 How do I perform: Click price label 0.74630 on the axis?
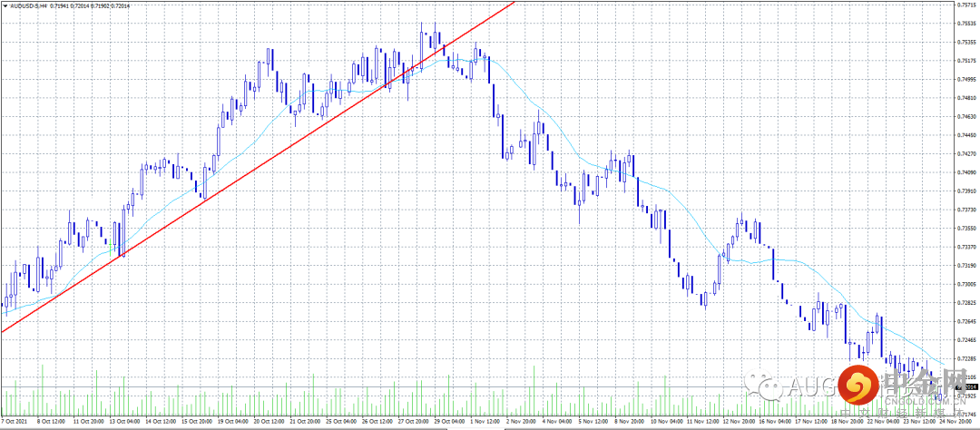[965, 117]
